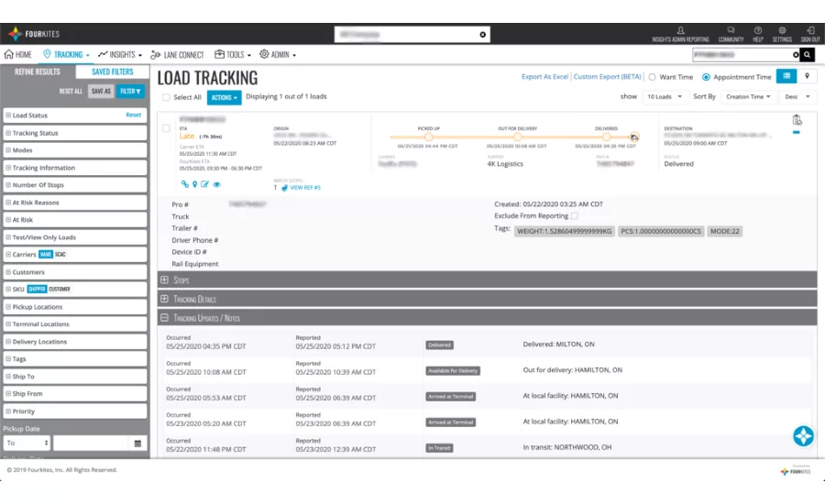Viewport: 825px width, 504px height.
Task: Click the Out For Delivery timeline marker
Action: point(518,137)
